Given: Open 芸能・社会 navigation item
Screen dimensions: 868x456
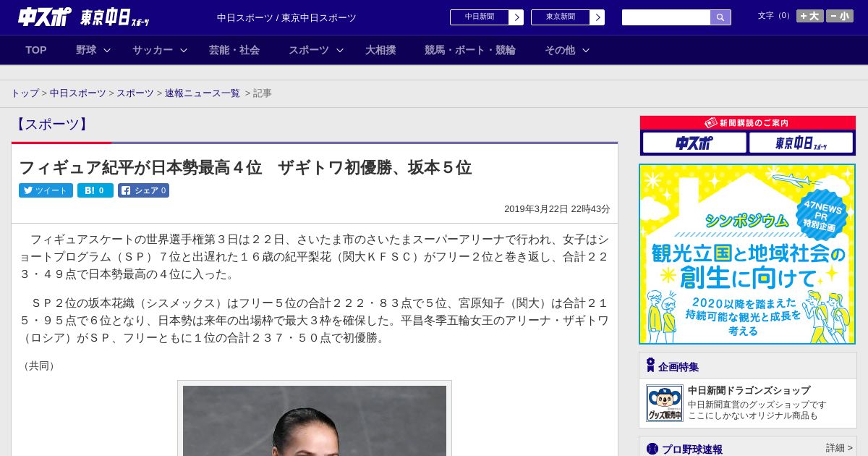Looking at the screenshot, I should (x=234, y=50).
